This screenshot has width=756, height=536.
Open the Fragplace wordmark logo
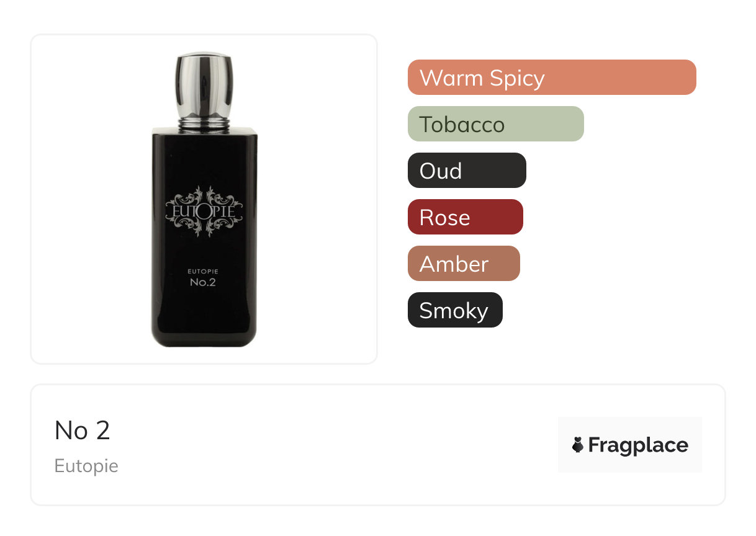630,445
